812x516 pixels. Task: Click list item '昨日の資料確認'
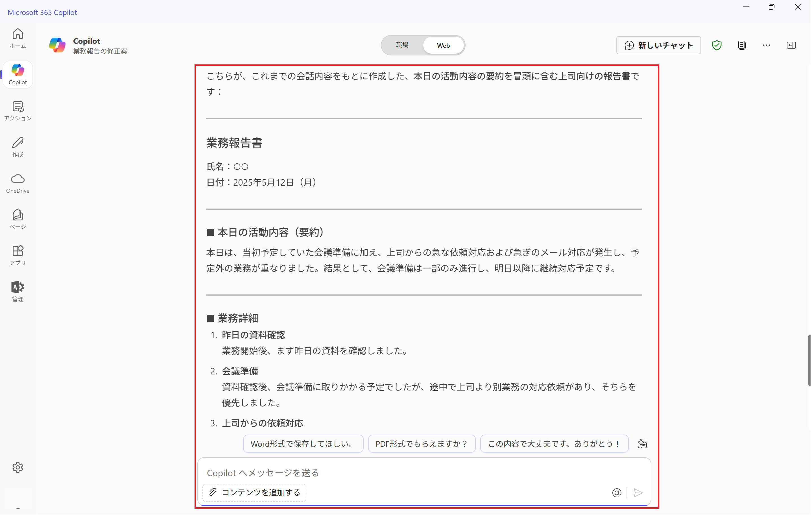click(254, 335)
